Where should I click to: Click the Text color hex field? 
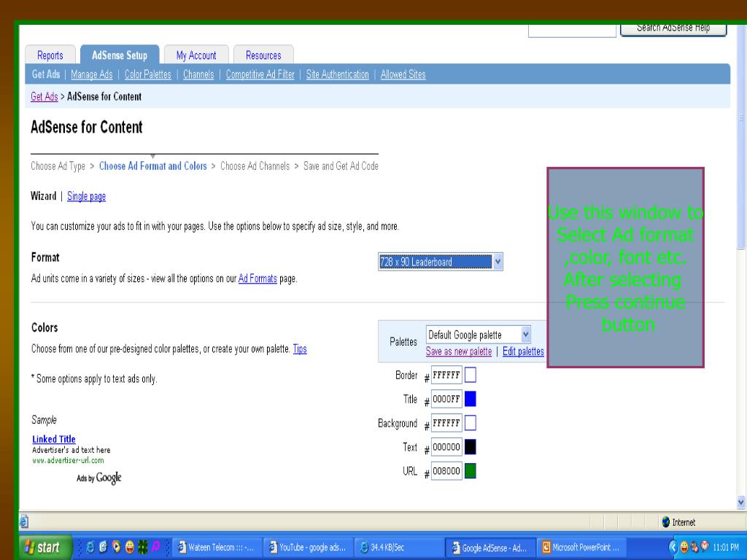[x=446, y=447]
